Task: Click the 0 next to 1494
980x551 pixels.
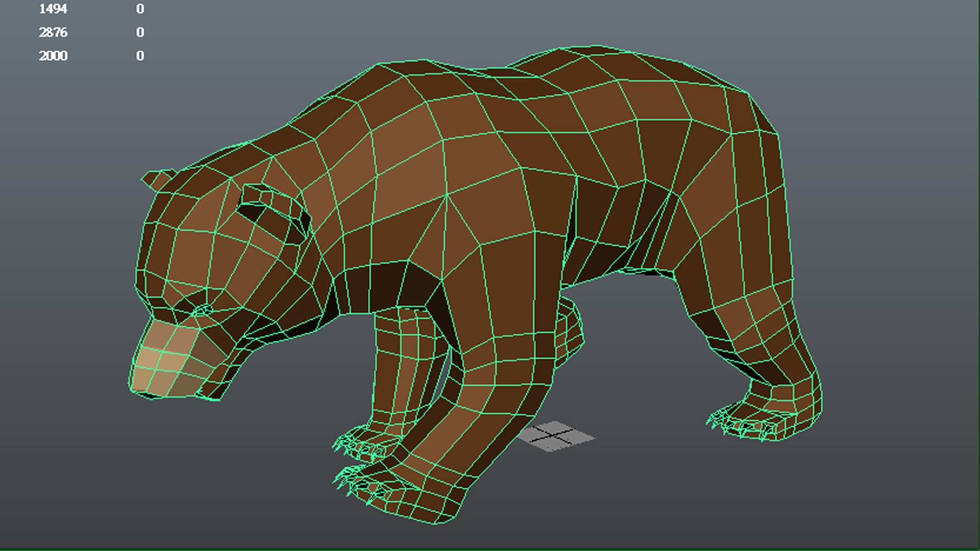Action: (x=140, y=9)
